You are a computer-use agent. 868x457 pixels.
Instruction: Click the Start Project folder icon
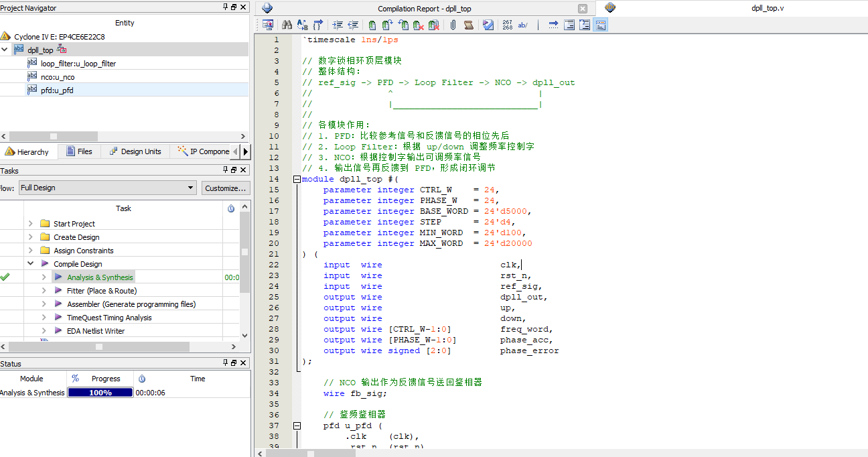pos(45,224)
